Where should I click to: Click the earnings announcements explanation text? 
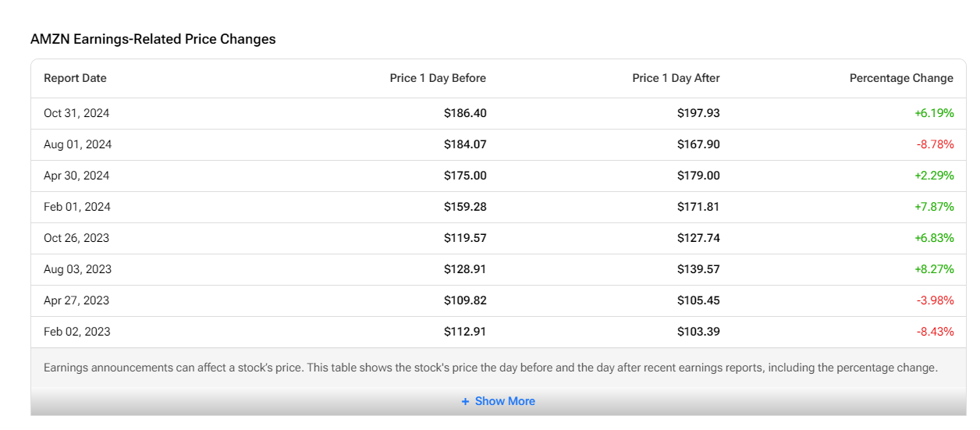click(x=490, y=368)
